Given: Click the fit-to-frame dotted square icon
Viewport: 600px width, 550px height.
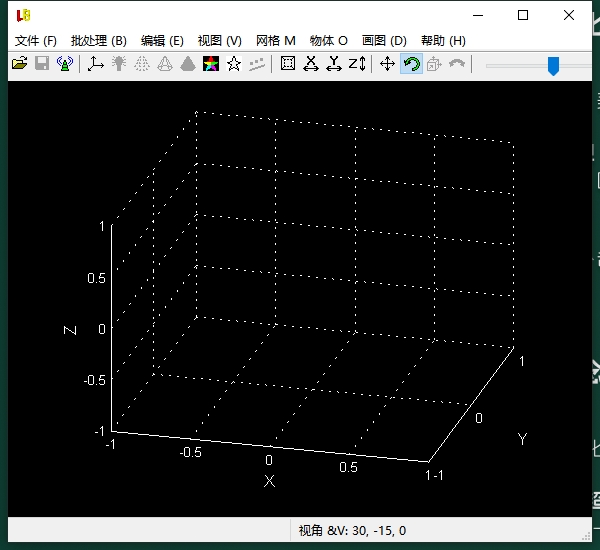Looking at the screenshot, I should [x=288, y=64].
